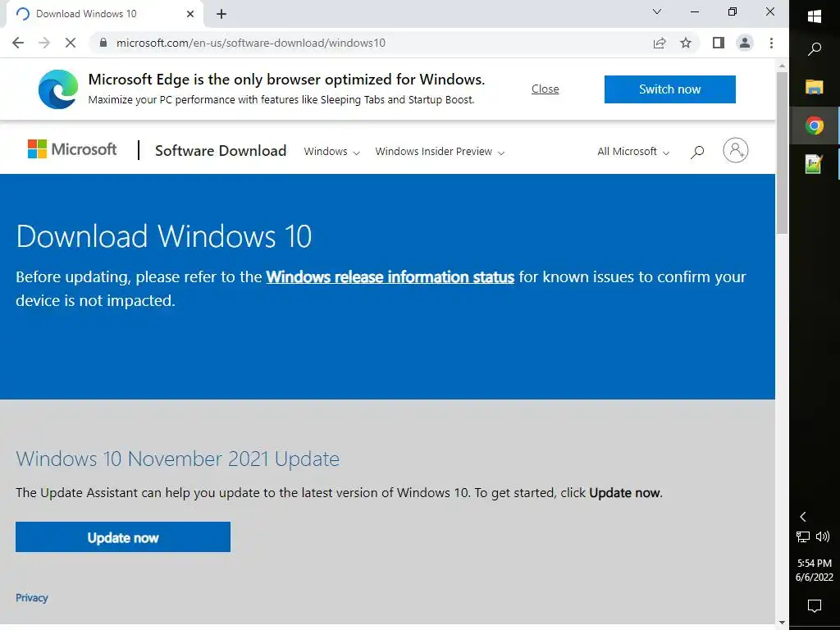Open Chrome three-dot menu
840x630 pixels.
tap(771, 43)
